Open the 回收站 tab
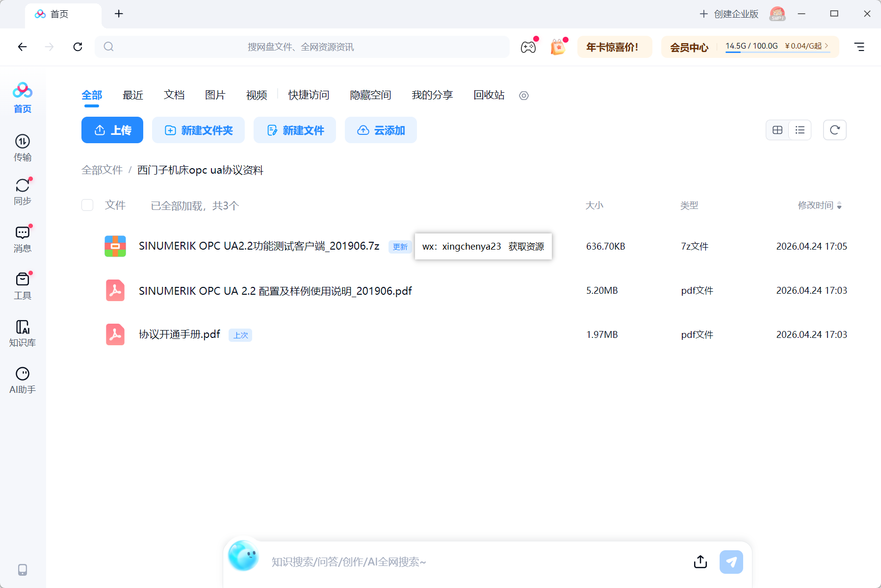 pos(489,95)
